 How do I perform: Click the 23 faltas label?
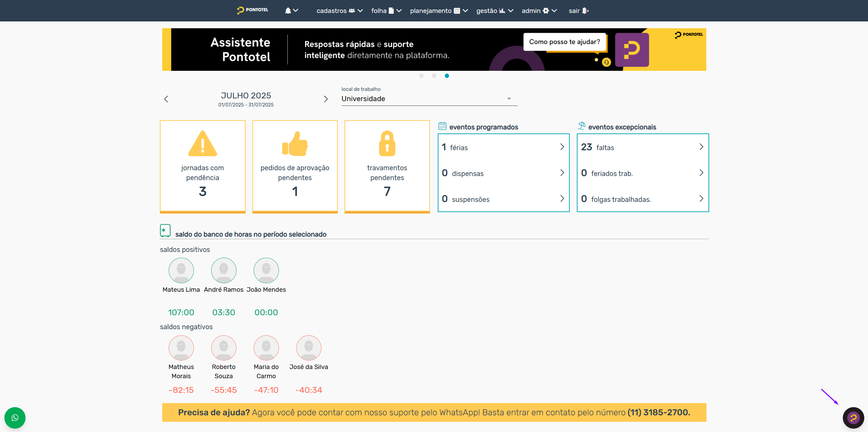pyautogui.click(x=598, y=147)
